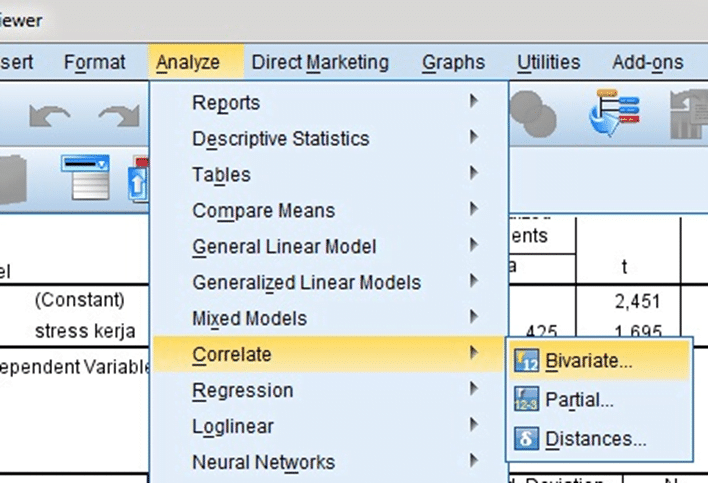This screenshot has height=483, width=708.
Task: Expand the Mixed Models submenu
Action: [329, 318]
